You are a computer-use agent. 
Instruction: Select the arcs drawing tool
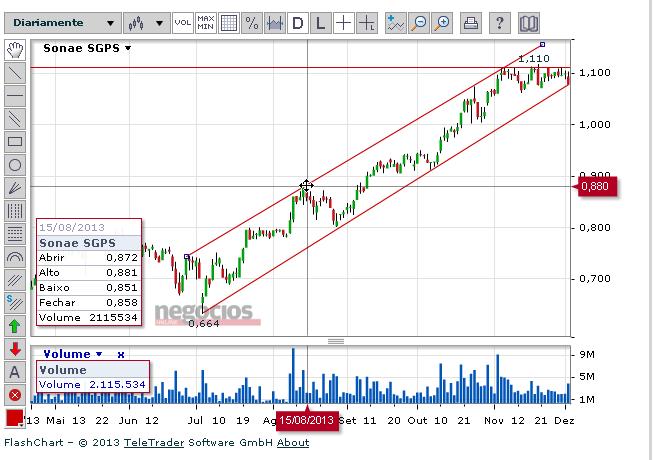[x=15, y=257]
